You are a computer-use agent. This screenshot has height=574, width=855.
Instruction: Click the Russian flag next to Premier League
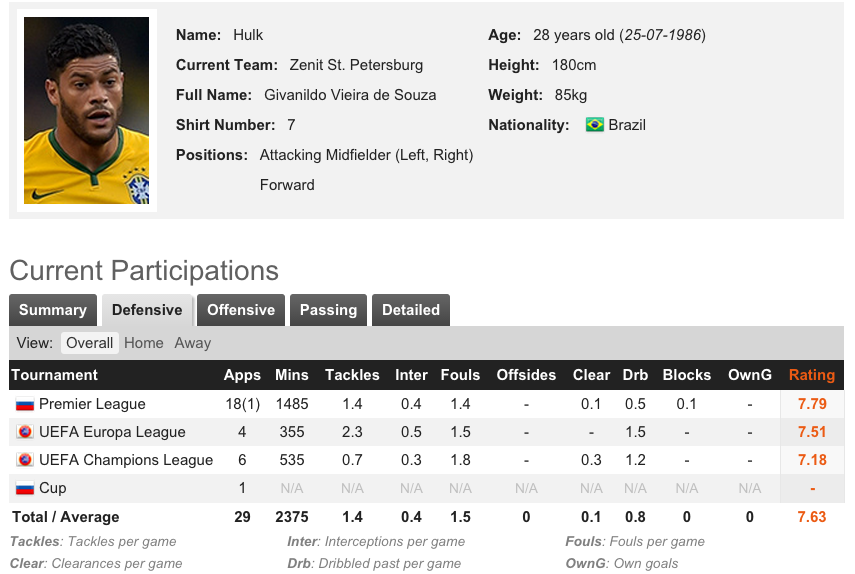coord(25,404)
